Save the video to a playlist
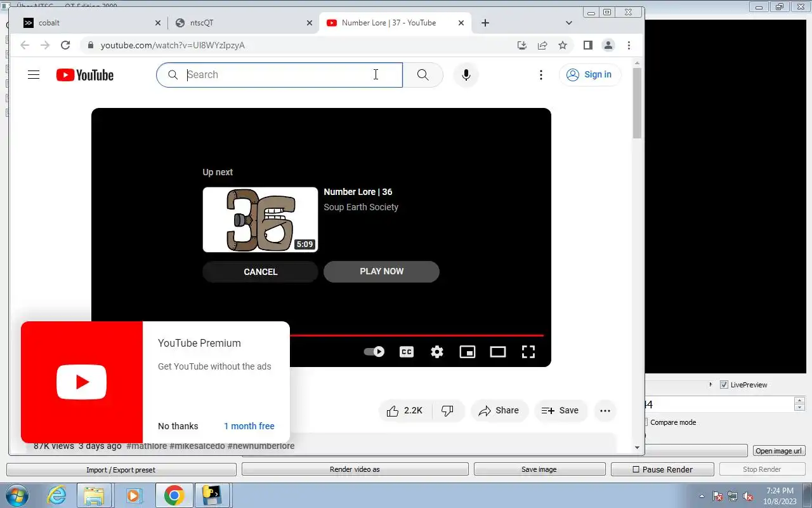Image resolution: width=812 pixels, height=508 pixels. pos(560,411)
